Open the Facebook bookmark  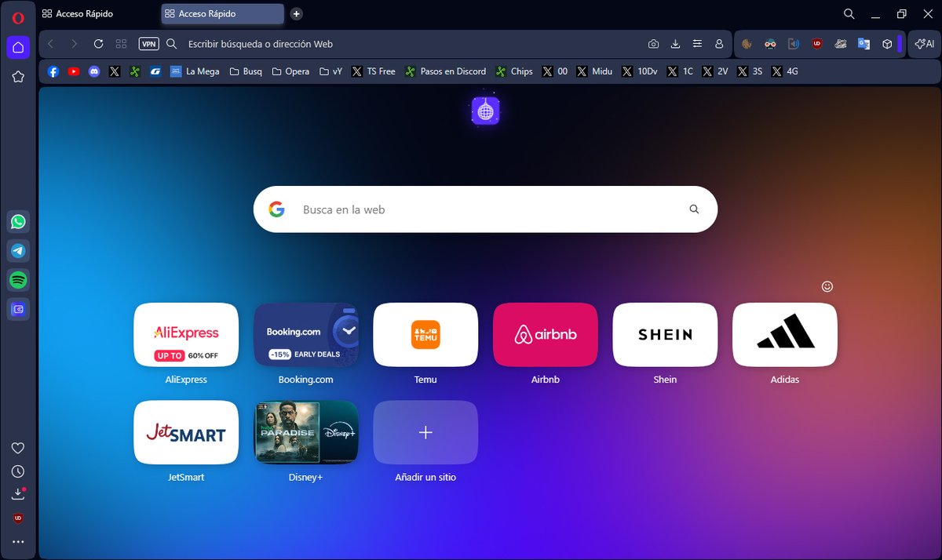click(53, 71)
